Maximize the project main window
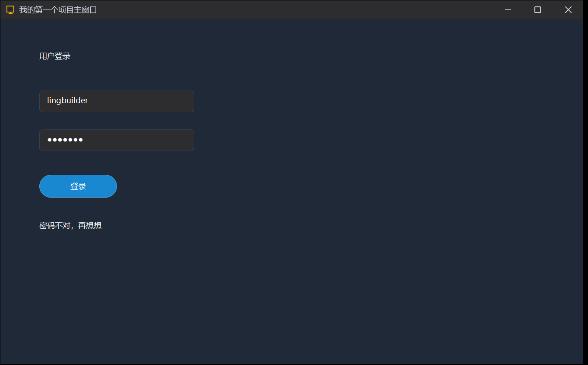The width and height of the screenshot is (588, 365). point(537,9)
